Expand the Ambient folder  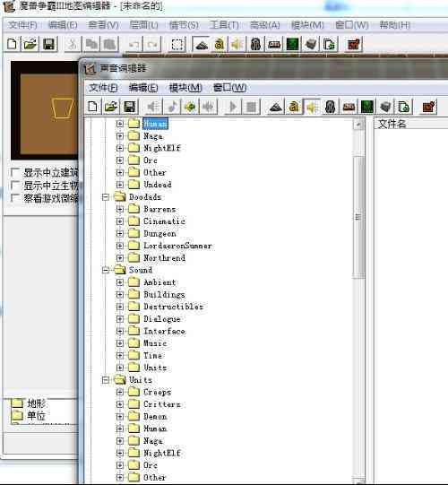pyautogui.click(x=120, y=282)
